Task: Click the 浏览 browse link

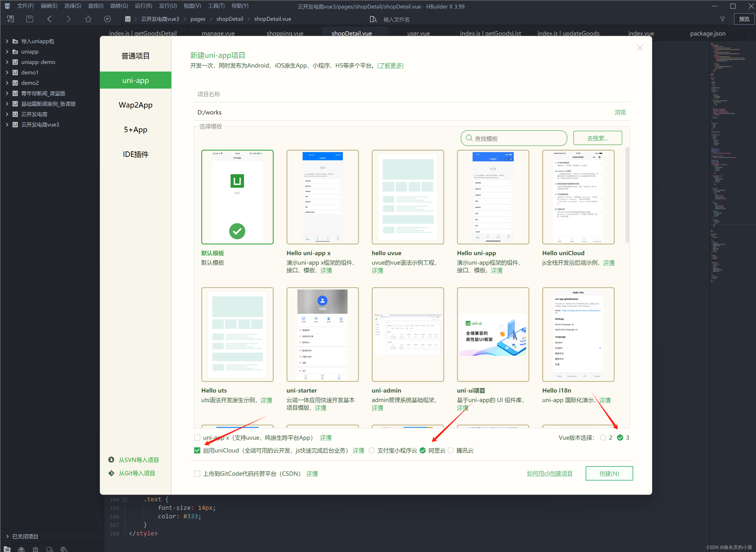Action: point(620,112)
